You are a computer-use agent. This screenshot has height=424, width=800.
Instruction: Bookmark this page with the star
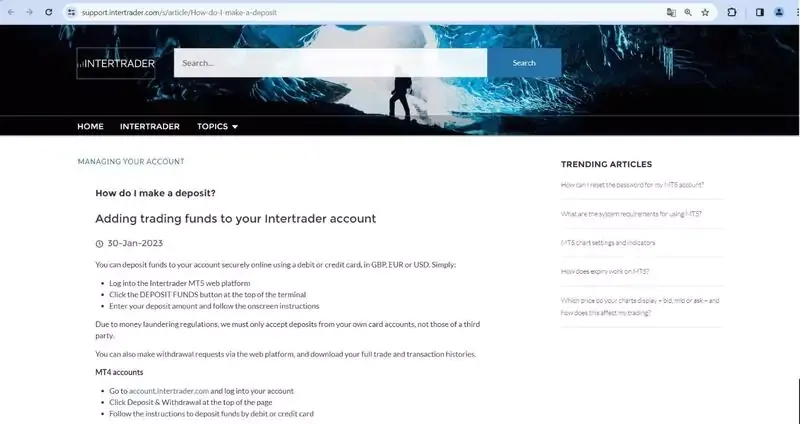[x=705, y=12]
